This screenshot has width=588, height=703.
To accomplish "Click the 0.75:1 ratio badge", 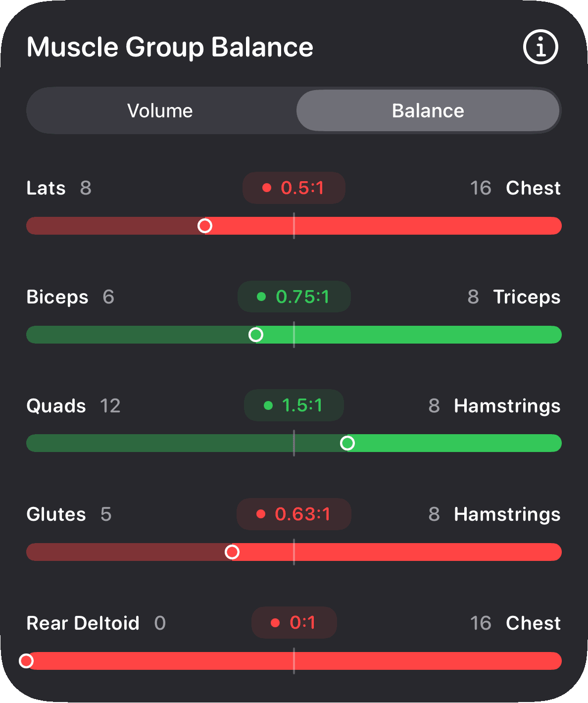I will [294, 297].
